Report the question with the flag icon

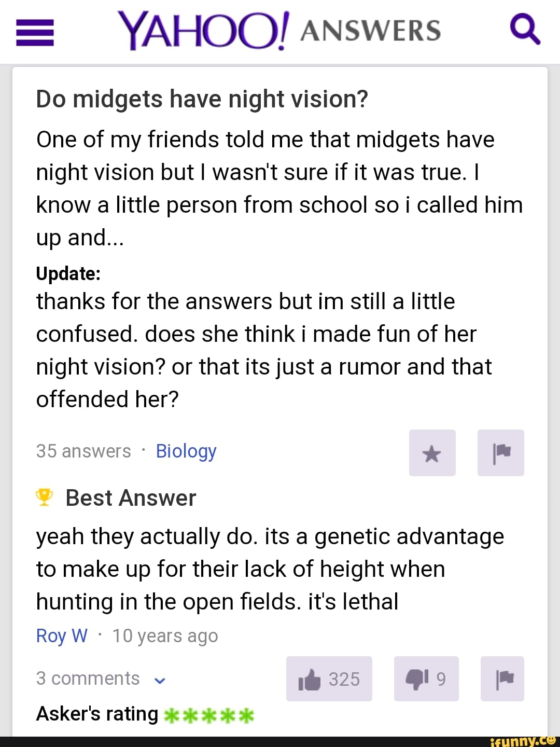pyautogui.click(x=500, y=453)
